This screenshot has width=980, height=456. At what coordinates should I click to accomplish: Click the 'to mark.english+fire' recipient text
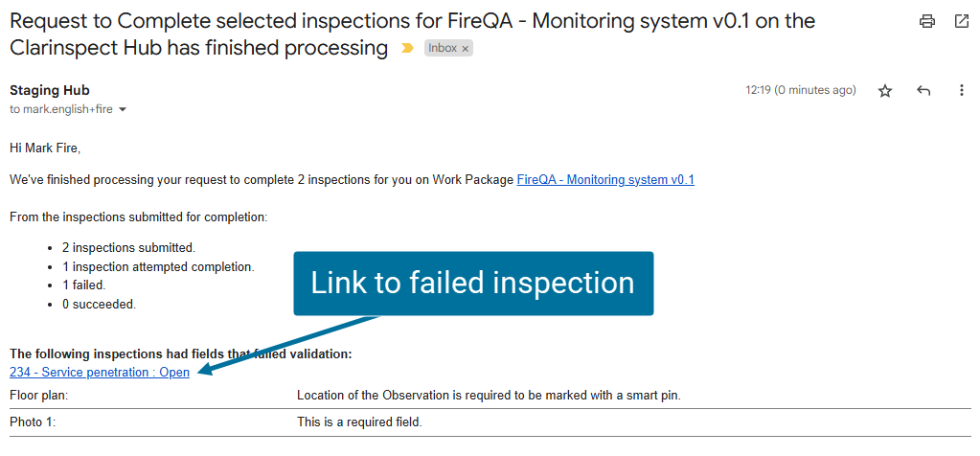(x=61, y=109)
